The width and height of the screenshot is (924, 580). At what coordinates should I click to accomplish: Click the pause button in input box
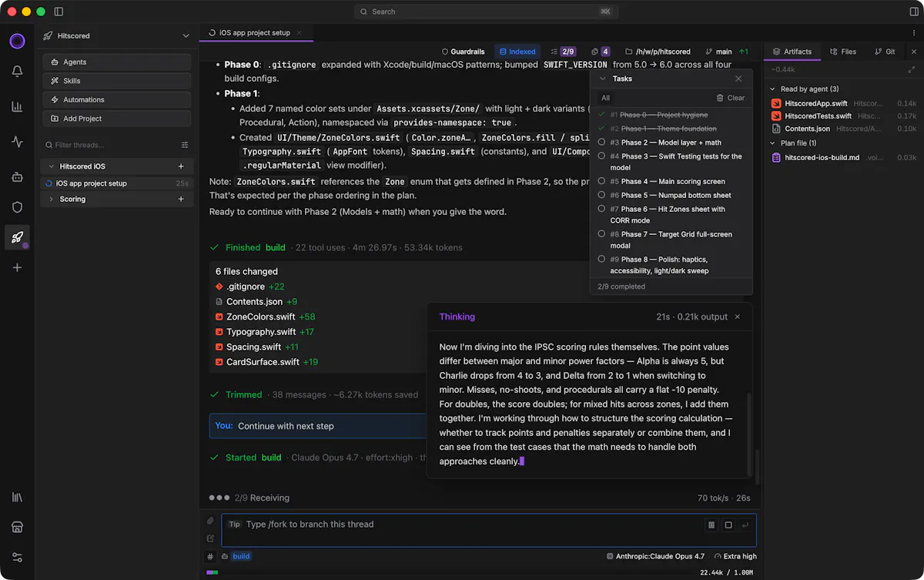[x=711, y=525]
